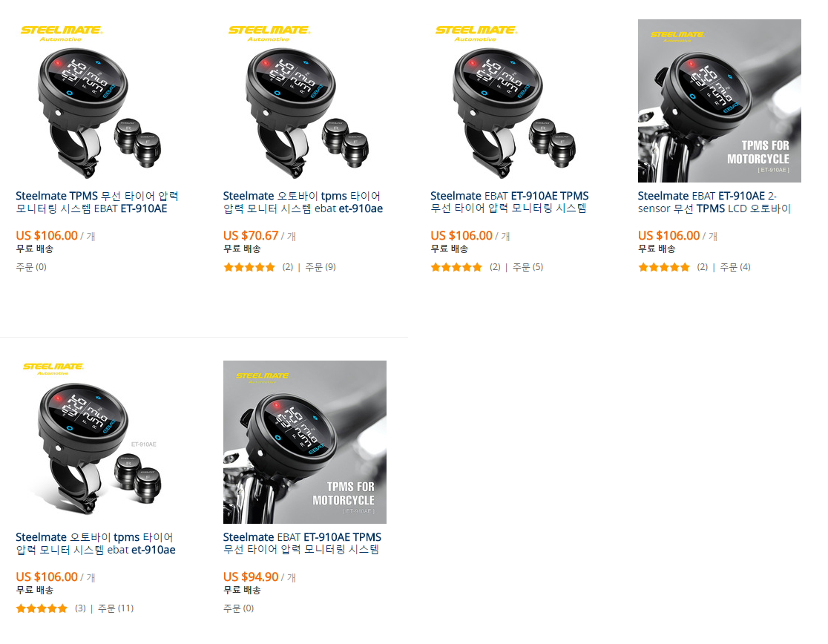Open the 주문 (9) orders link
This screenshot has height=644, width=828.
[320, 267]
